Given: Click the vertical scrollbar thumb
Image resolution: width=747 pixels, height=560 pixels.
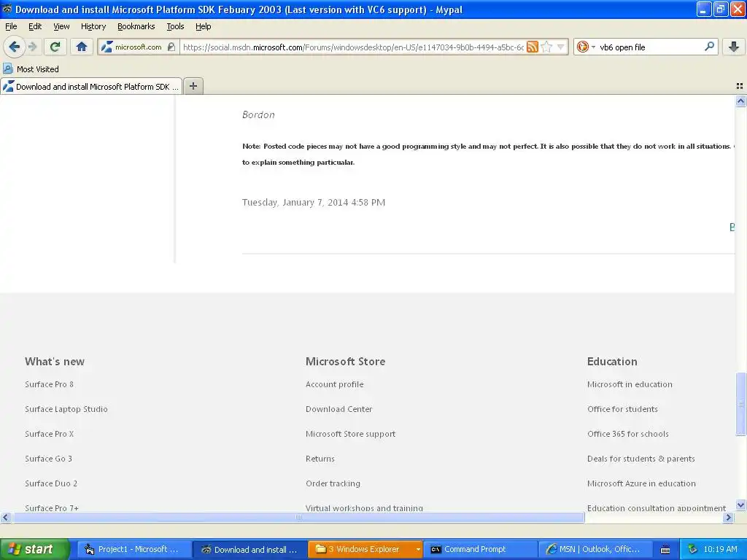Looking at the screenshot, I should pyautogui.click(x=740, y=404).
